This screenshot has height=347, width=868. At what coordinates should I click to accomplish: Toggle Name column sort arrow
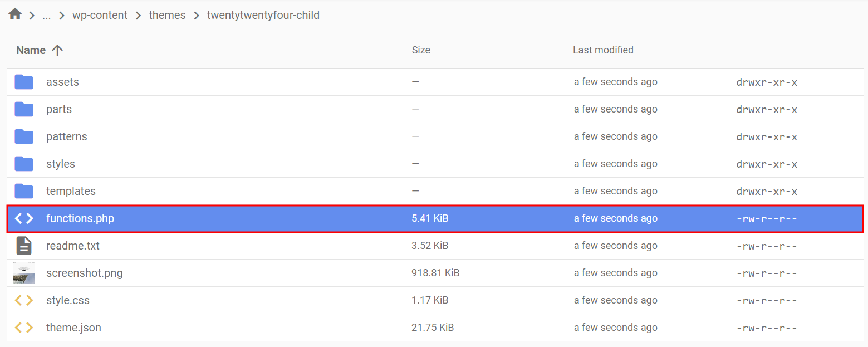[57, 50]
